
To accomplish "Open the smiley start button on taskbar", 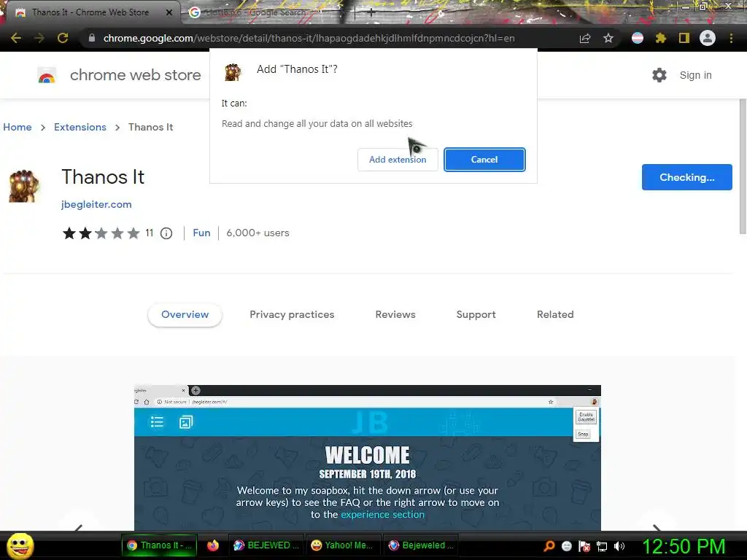I will click(x=20, y=545).
